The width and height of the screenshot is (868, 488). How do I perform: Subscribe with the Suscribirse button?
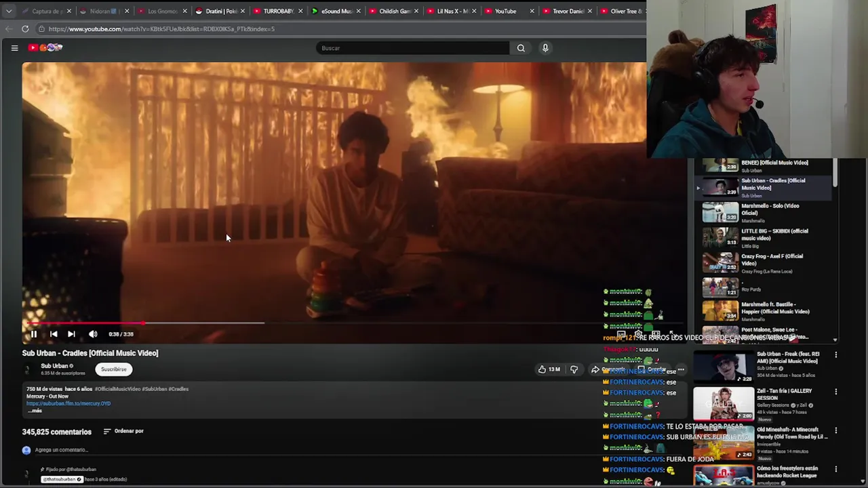pos(113,369)
